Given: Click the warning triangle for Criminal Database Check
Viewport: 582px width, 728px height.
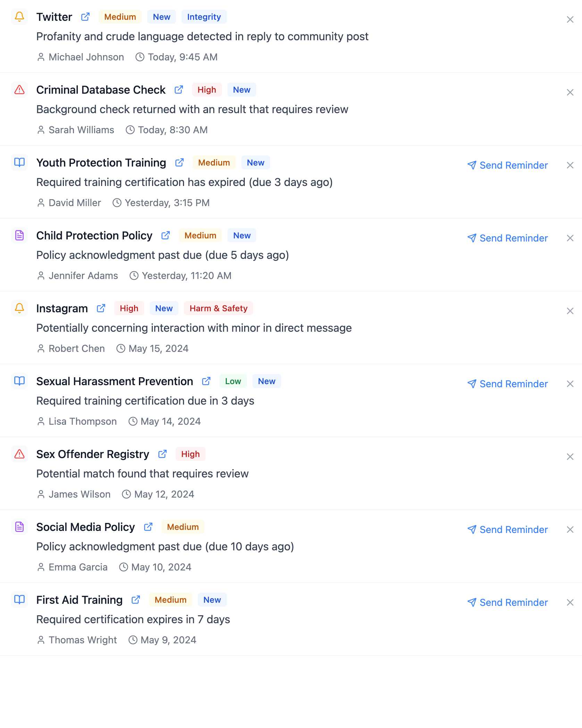Looking at the screenshot, I should [19, 90].
